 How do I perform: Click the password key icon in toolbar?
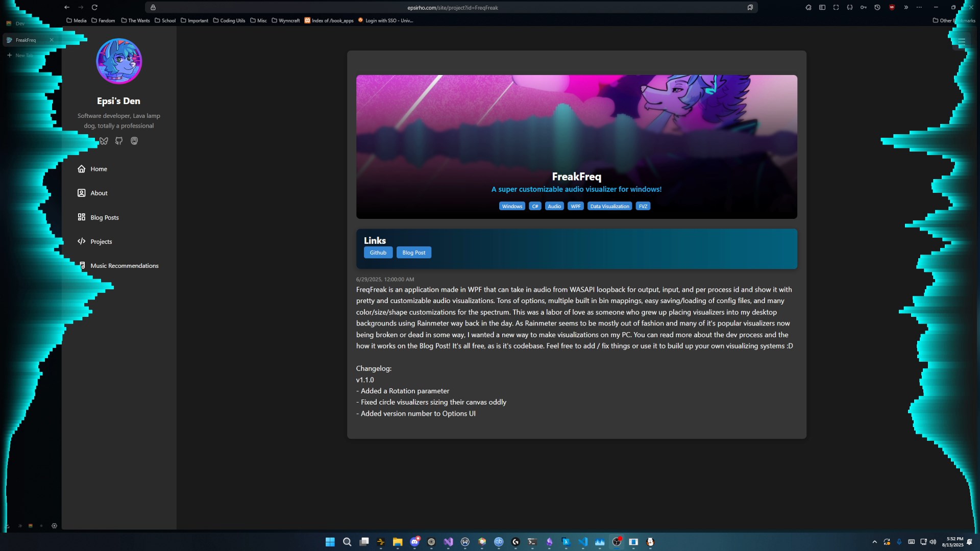(864, 7)
